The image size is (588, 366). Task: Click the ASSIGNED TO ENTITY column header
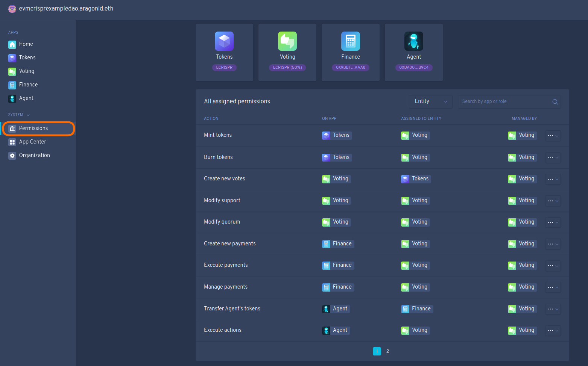pos(421,118)
